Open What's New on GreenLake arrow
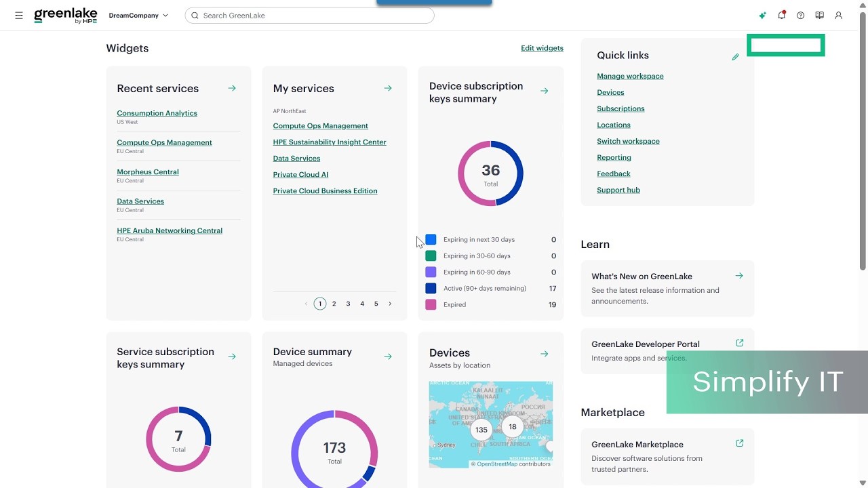The height and width of the screenshot is (488, 868). pyautogui.click(x=739, y=276)
